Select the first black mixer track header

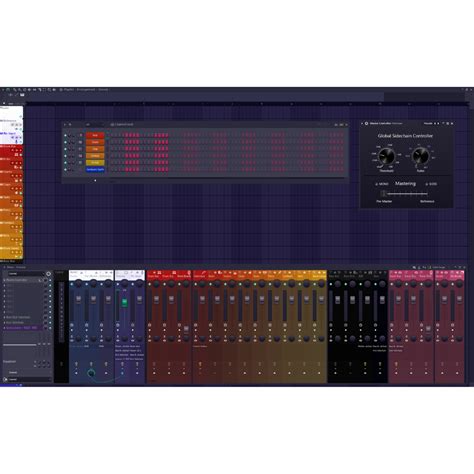coord(335,275)
